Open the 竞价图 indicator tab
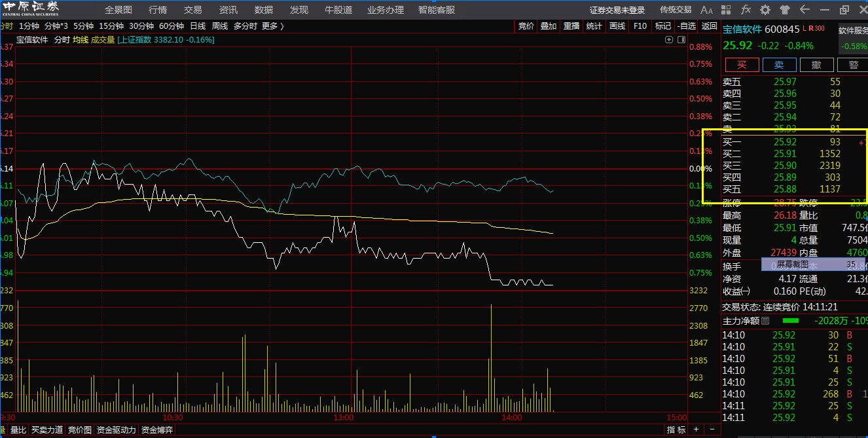The height and width of the screenshot is (438, 868). [80, 430]
